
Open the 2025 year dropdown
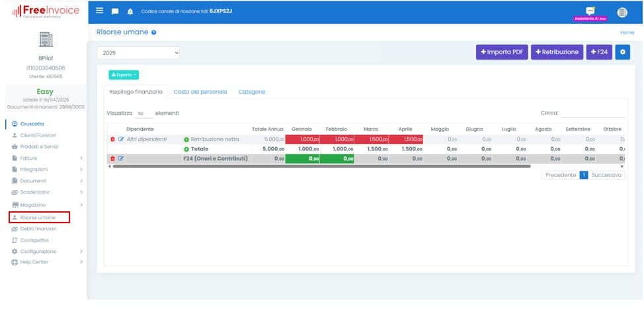coord(138,53)
